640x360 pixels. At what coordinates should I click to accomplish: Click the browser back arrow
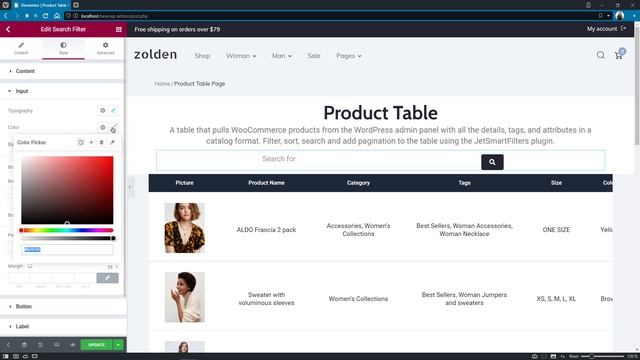pyautogui.click(x=6, y=16)
